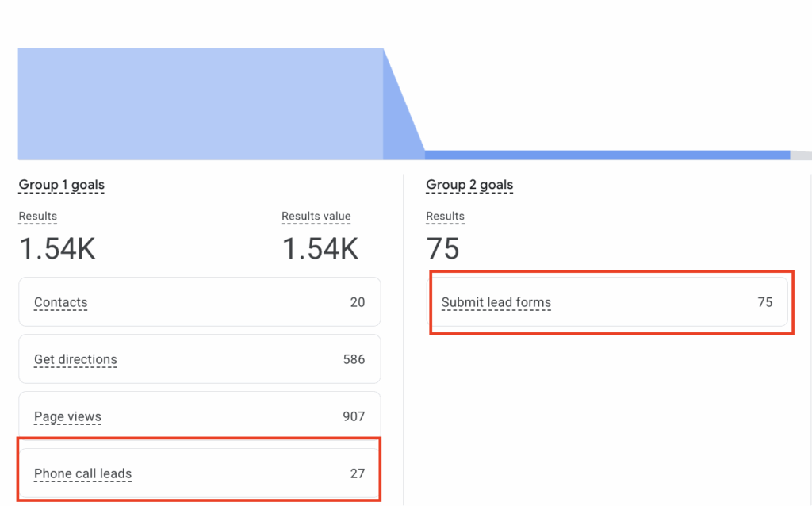Open the Phone call leads goal

(x=82, y=473)
